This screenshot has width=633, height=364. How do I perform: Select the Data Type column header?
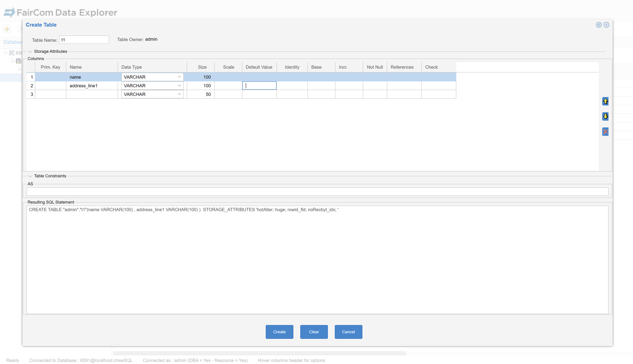152,67
